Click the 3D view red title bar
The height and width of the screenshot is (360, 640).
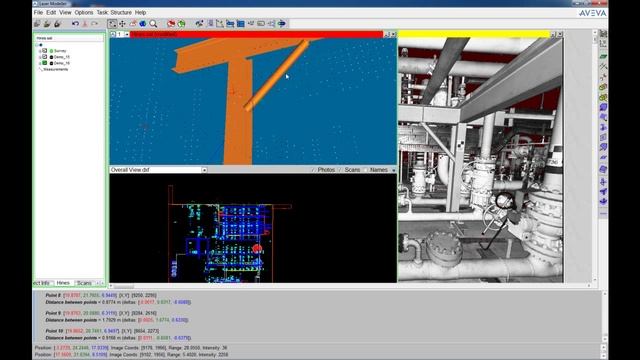click(257, 34)
